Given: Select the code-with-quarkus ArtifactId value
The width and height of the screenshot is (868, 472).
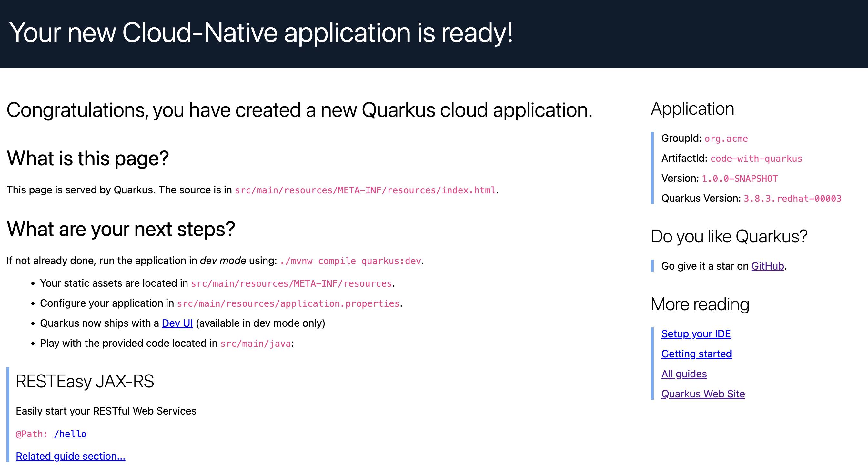Looking at the screenshot, I should (x=756, y=159).
